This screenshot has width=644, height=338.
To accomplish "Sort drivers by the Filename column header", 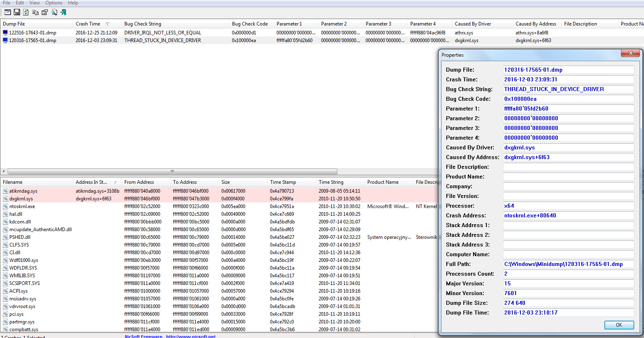I will [x=36, y=182].
